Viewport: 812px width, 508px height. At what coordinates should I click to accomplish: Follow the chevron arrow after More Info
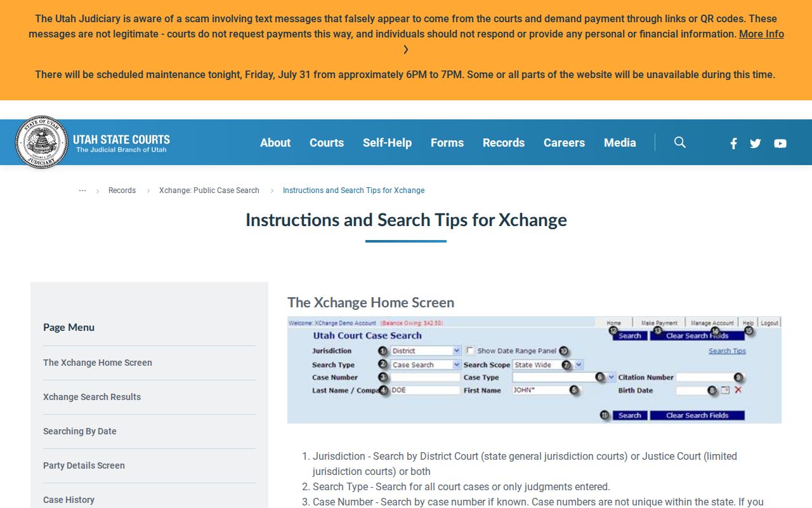click(x=406, y=50)
